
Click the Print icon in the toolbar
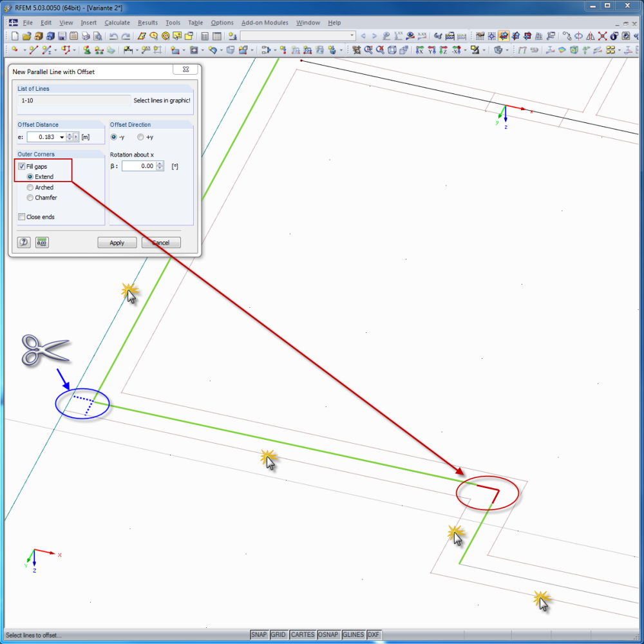[x=85, y=37]
